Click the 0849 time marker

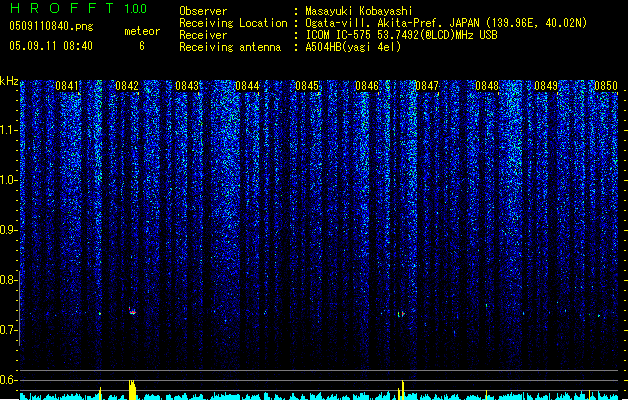[x=546, y=86]
